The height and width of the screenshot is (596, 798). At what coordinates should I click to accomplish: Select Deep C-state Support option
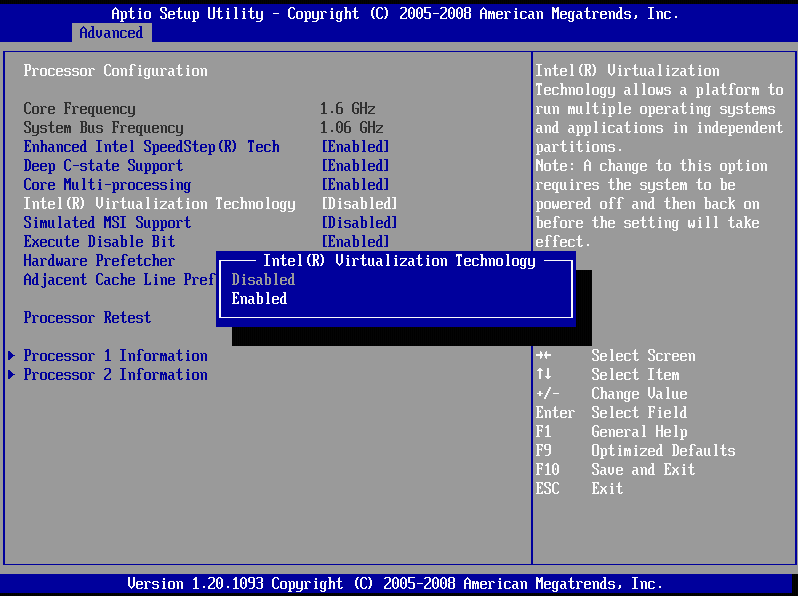[103, 166]
